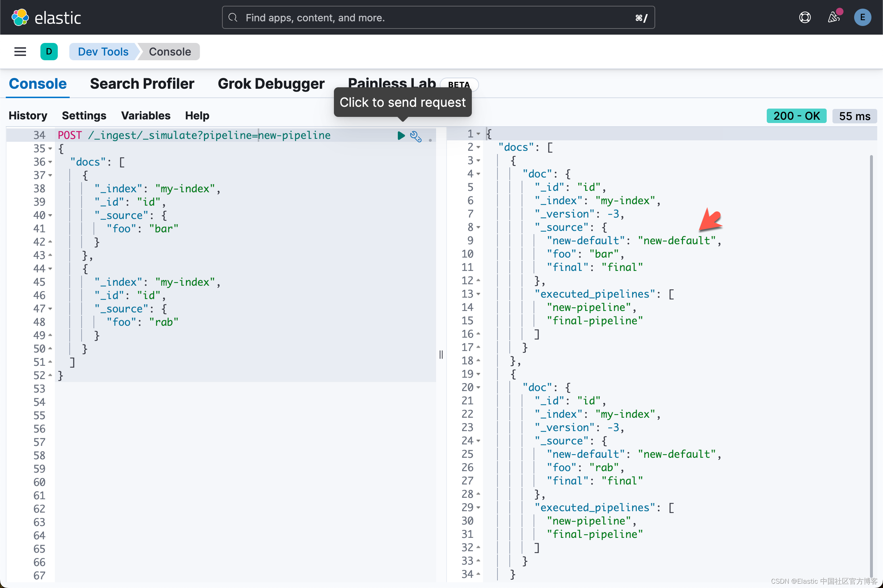This screenshot has width=883, height=588.
Task: Open the History menu
Action: tap(28, 115)
